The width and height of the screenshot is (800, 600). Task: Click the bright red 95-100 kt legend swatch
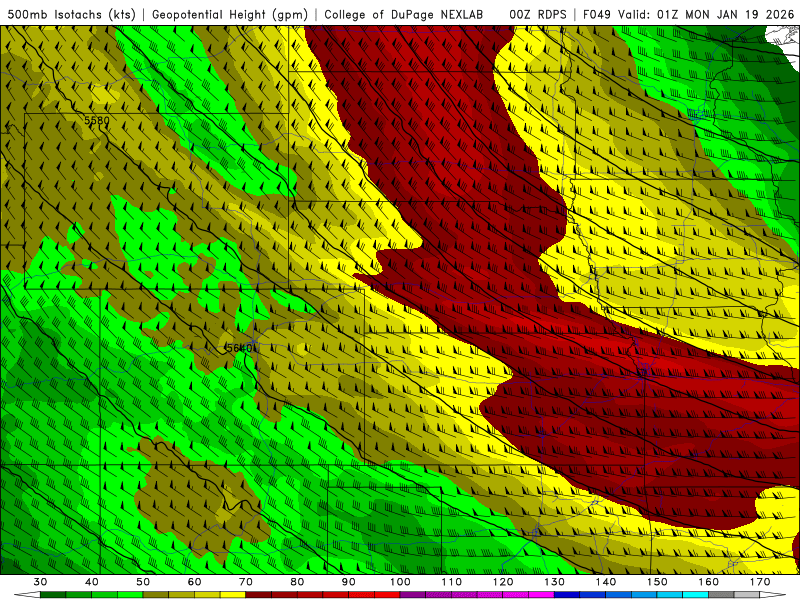coord(387,594)
